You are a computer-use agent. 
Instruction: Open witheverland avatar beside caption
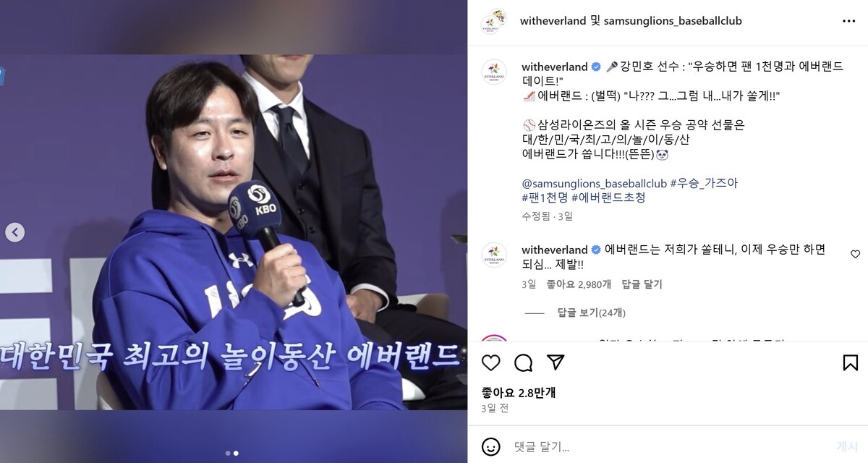[494, 72]
